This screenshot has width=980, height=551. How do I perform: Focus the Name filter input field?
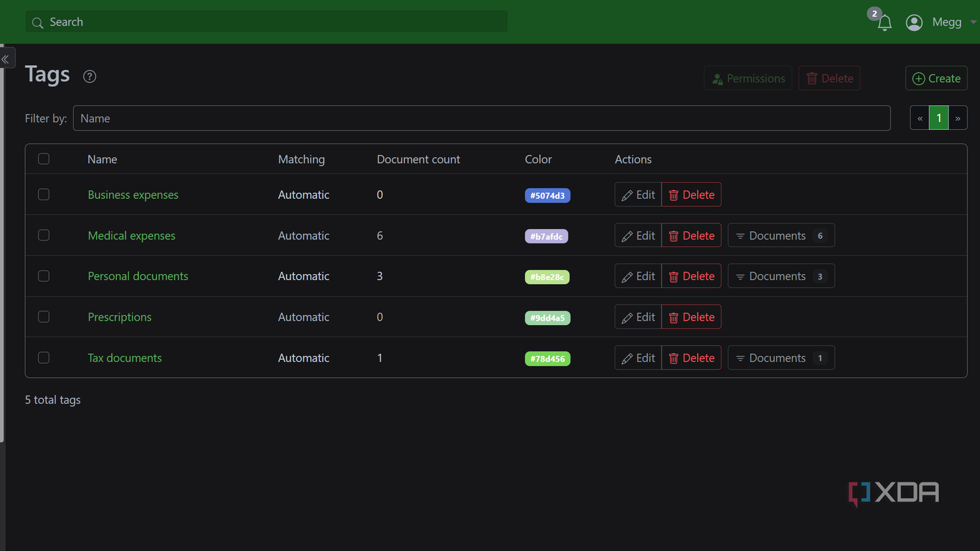point(482,118)
